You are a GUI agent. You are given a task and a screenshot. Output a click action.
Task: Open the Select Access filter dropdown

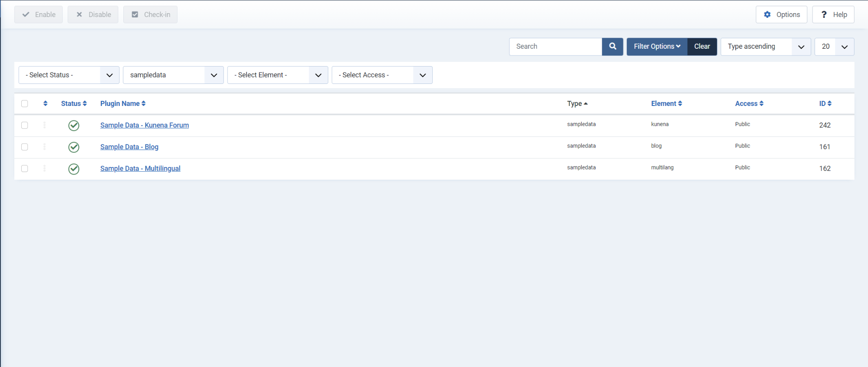[381, 75]
